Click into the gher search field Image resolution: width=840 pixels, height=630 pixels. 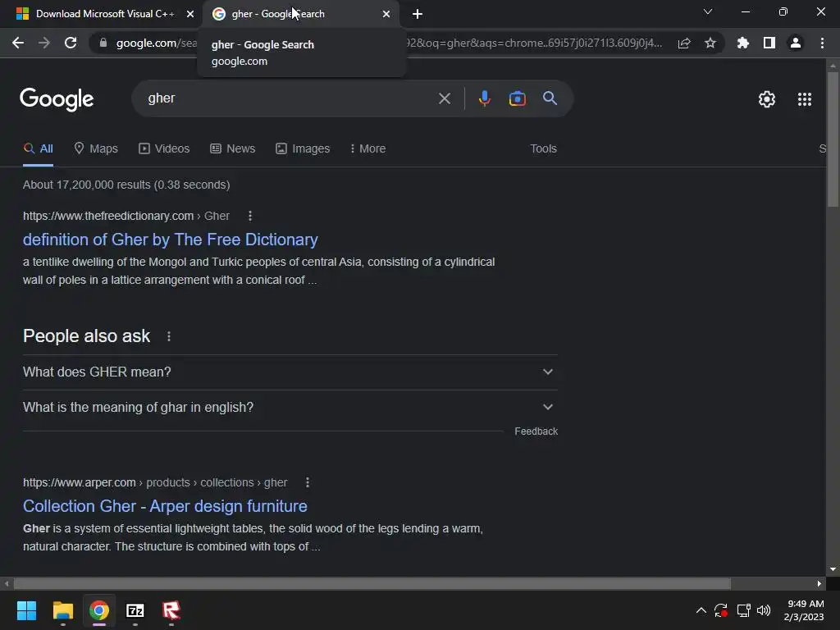pos(290,98)
